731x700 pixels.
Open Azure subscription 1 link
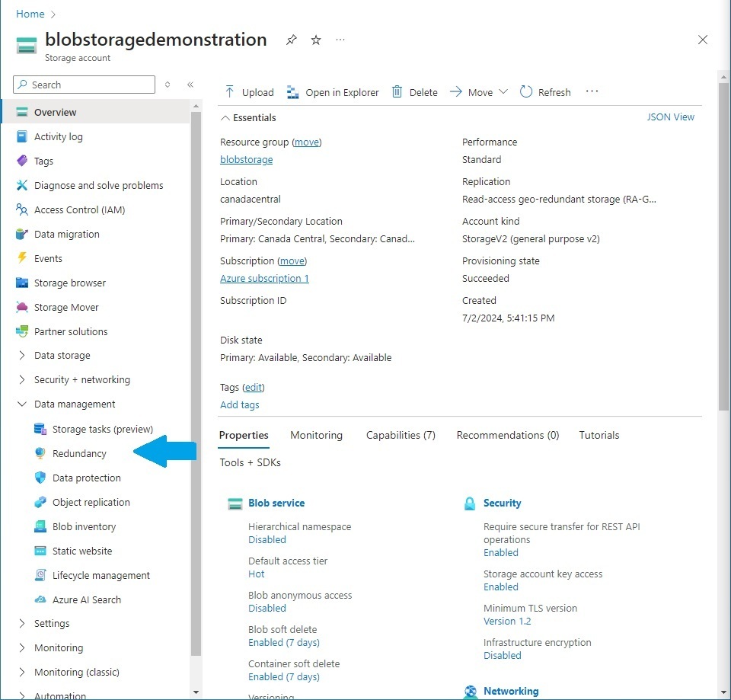[x=264, y=279]
